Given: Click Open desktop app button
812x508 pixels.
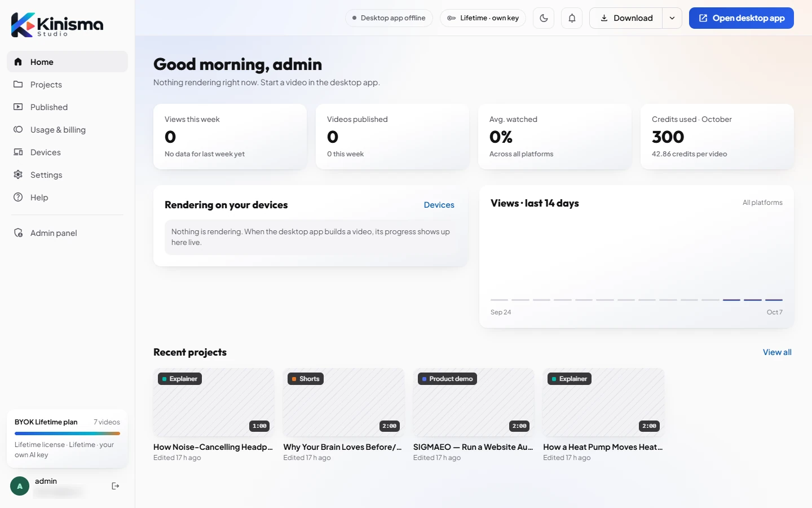Looking at the screenshot, I should point(742,18).
